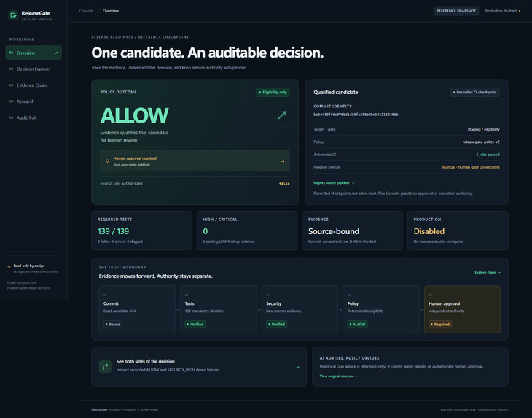
Task: Click the Verified badge under Tests
Action: pyautogui.click(x=195, y=325)
